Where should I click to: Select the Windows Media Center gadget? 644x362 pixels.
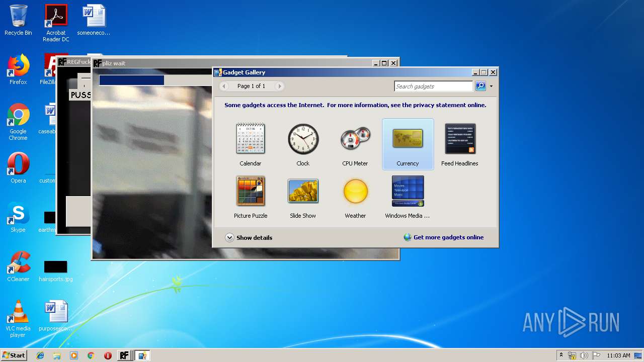pos(408,197)
